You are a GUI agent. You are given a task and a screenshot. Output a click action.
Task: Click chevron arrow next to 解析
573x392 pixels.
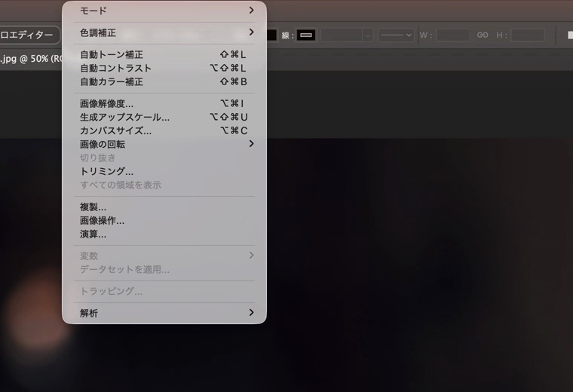251,312
